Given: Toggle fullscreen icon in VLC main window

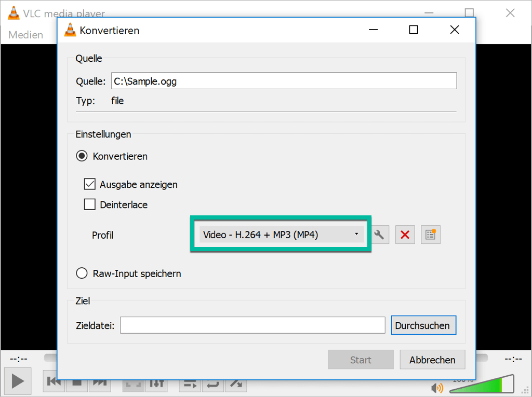Looking at the screenshot, I should click(x=134, y=384).
